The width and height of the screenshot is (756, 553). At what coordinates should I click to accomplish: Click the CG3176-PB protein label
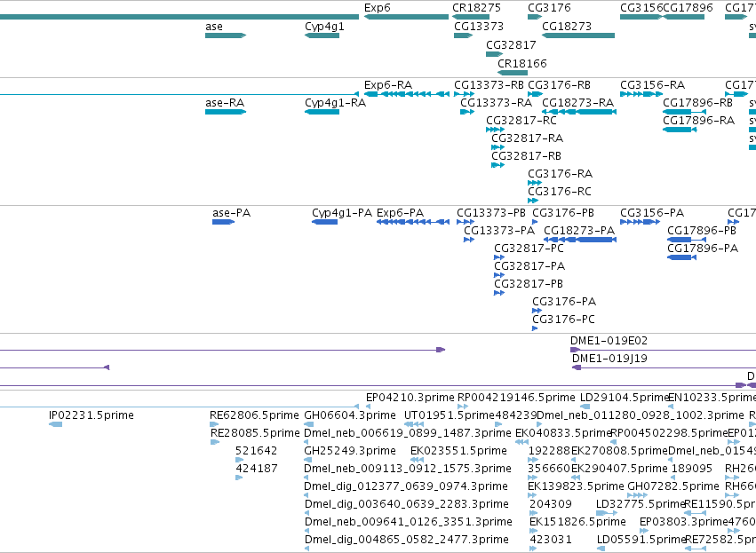click(x=563, y=213)
